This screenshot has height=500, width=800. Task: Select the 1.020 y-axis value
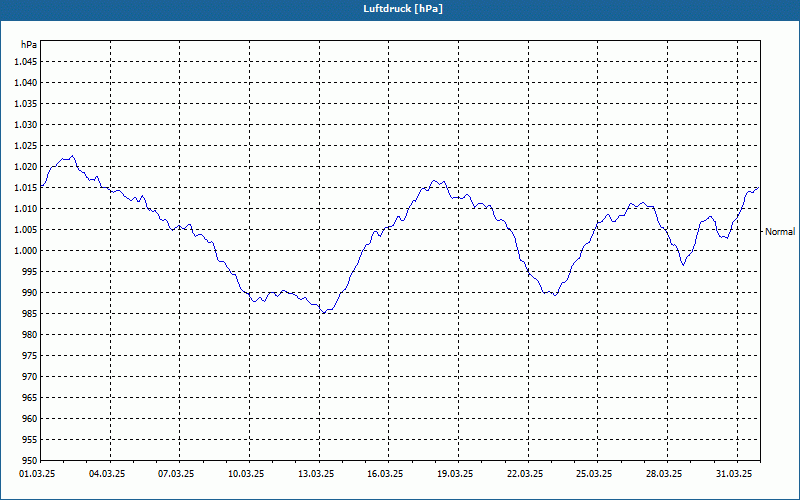tap(26, 167)
